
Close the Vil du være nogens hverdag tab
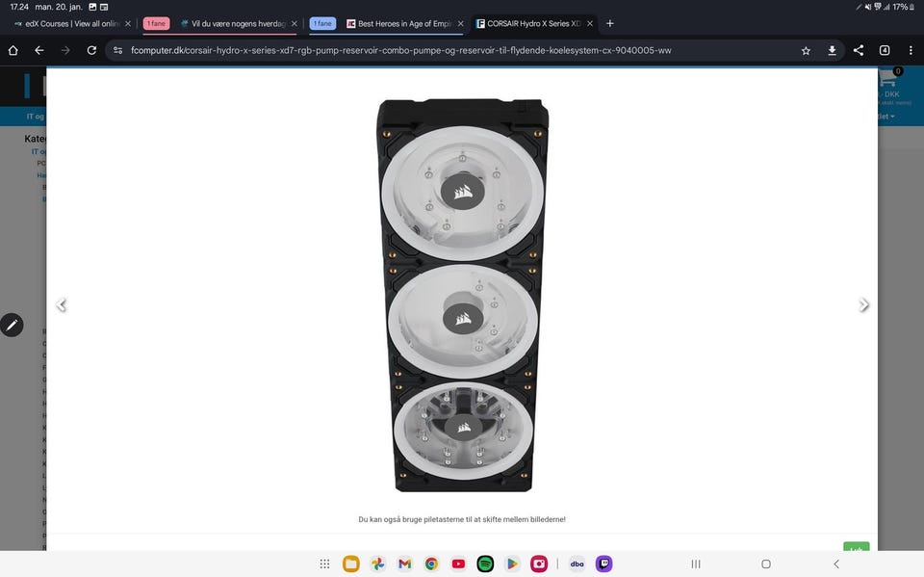tap(295, 23)
